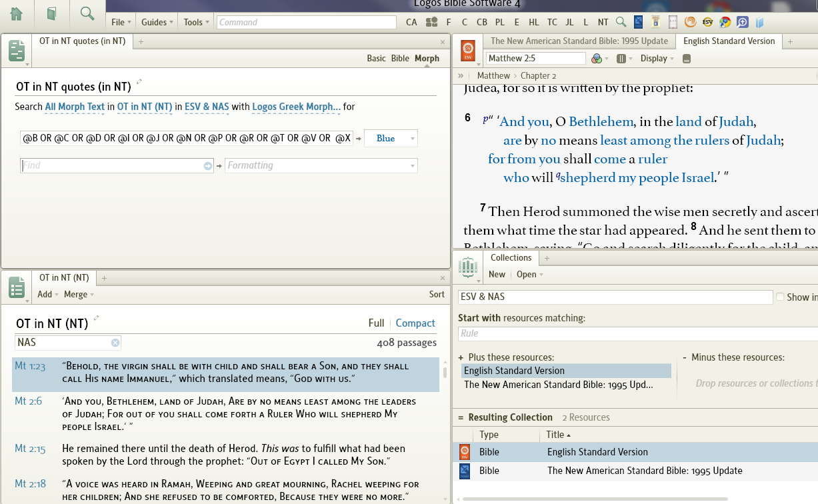Screen dimensions: 818x504
Task: Click the Home icon in the top-left
Action: click(x=16, y=14)
